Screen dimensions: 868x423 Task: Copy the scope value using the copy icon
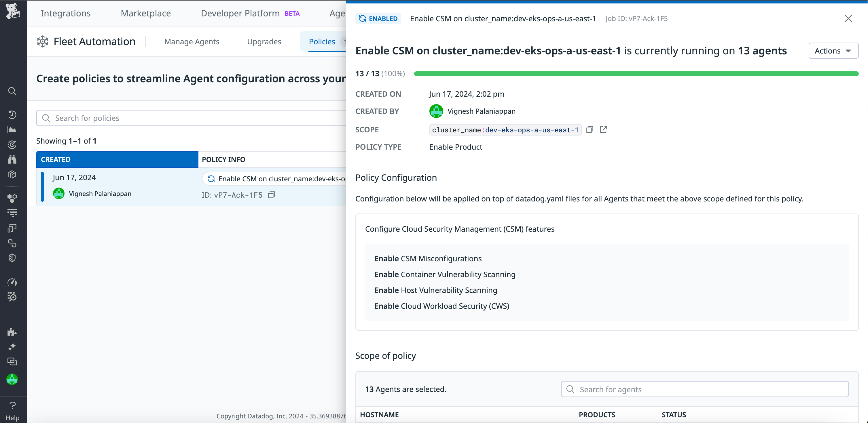pyautogui.click(x=590, y=130)
